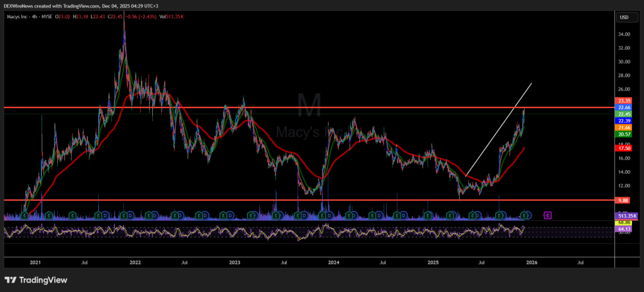Click the 34.00 price axis tick
The height and width of the screenshot is (292, 644).
(x=625, y=34)
